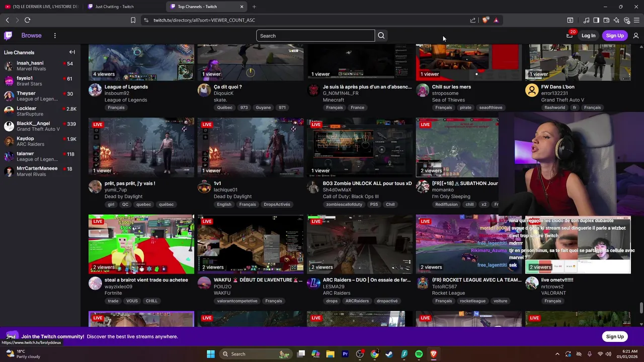The height and width of the screenshot is (362, 644).
Task: Open Windows Start menu
Action: [211, 354]
